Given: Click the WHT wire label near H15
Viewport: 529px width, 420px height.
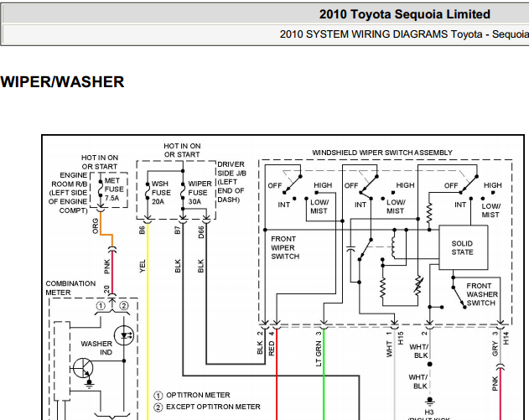Looking at the screenshot, I should point(389,349).
